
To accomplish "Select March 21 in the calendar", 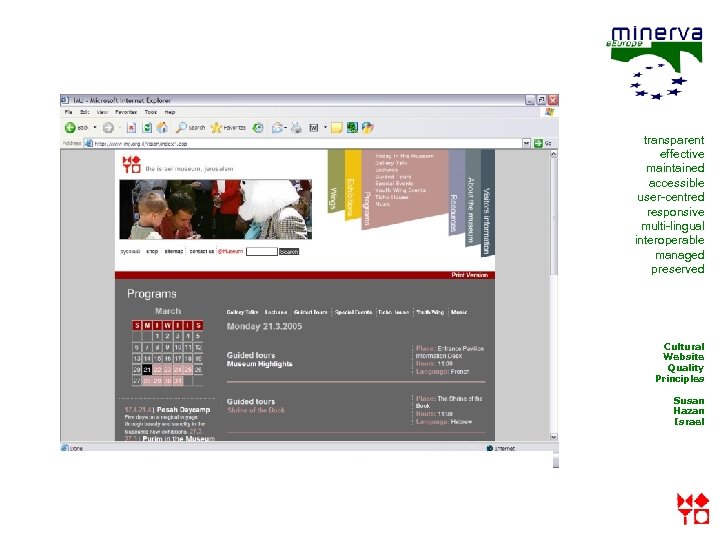I will tap(147, 370).
